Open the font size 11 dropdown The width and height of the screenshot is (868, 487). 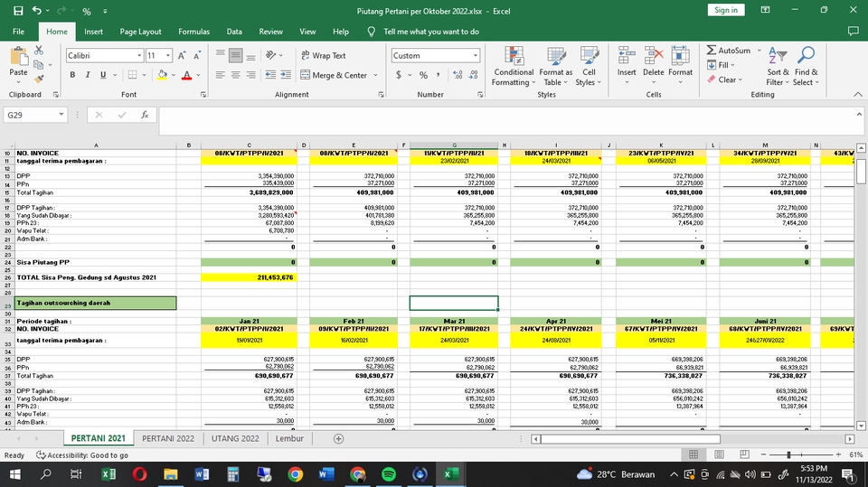coord(168,55)
